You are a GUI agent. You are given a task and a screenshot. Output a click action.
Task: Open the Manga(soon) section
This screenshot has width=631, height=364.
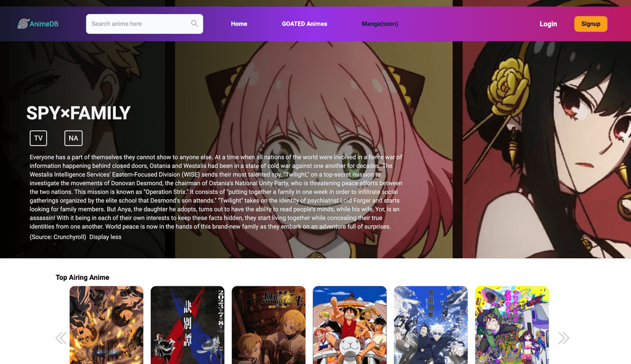[x=379, y=23]
